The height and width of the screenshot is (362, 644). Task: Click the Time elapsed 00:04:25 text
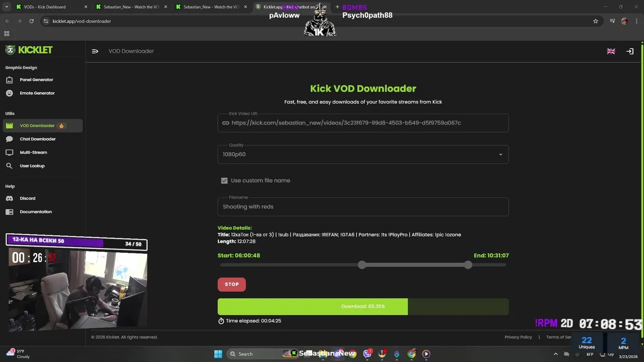tap(254, 321)
